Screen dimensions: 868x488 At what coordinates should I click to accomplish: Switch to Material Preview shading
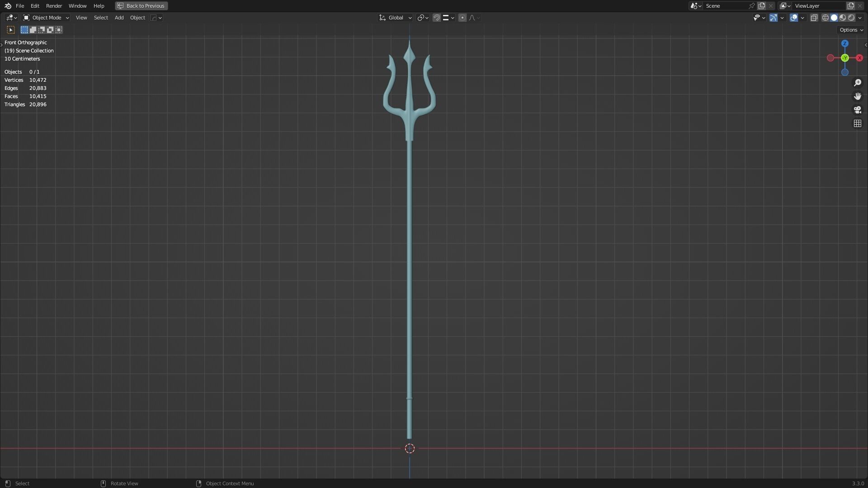tap(843, 18)
